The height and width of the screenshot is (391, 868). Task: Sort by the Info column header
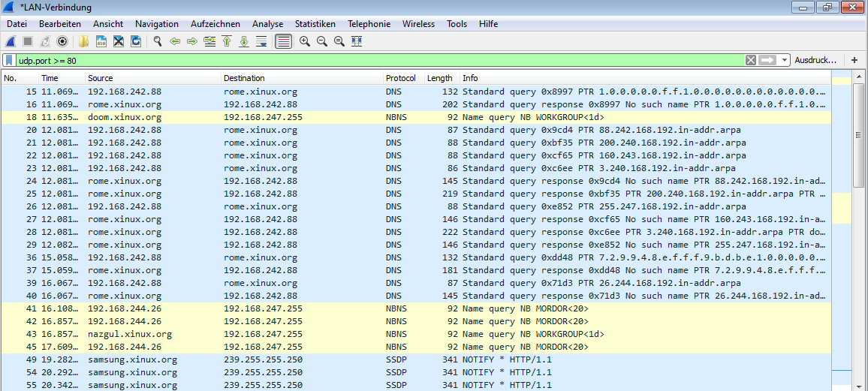coord(645,78)
